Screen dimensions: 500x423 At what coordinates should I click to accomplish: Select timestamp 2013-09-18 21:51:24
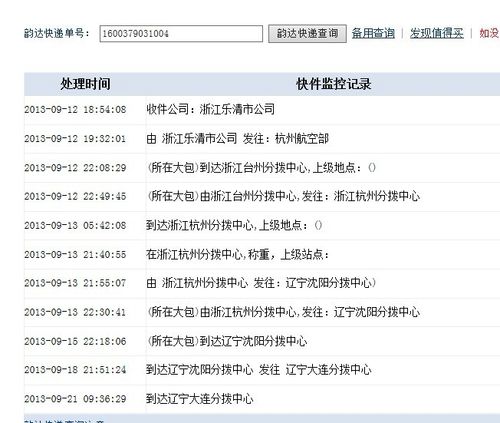(x=75, y=370)
